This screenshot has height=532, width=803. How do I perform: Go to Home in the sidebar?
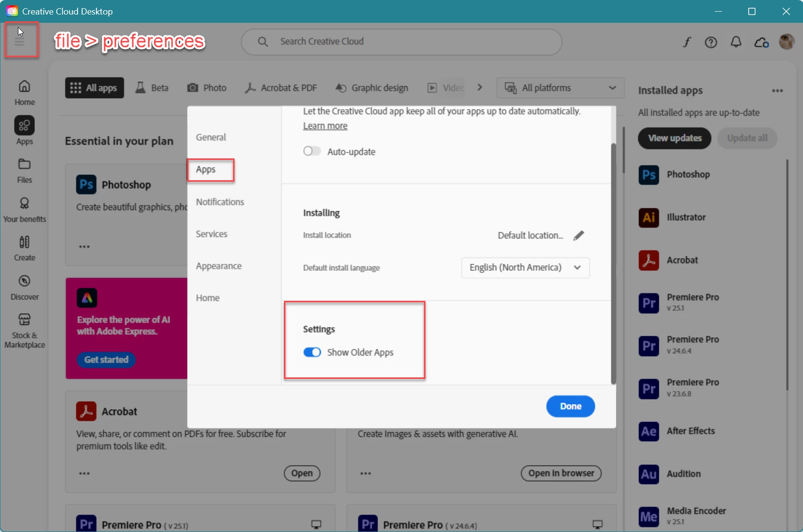pyautogui.click(x=24, y=93)
